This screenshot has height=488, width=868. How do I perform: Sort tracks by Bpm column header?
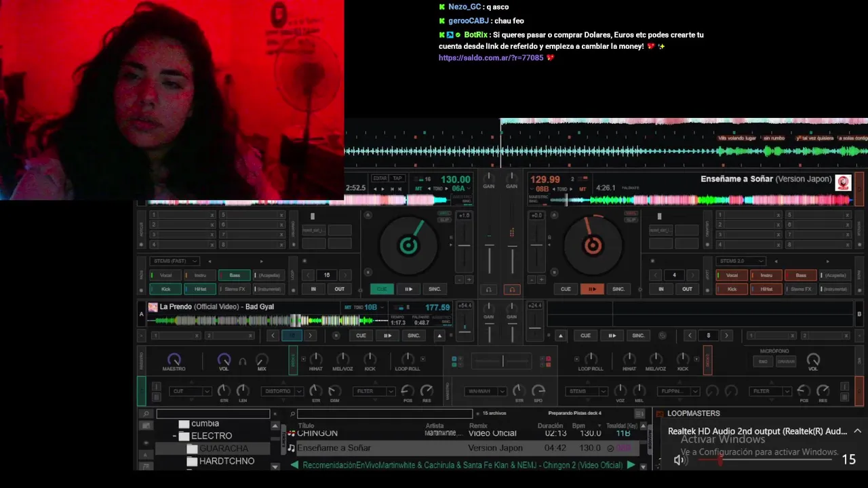(x=578, y=426)
